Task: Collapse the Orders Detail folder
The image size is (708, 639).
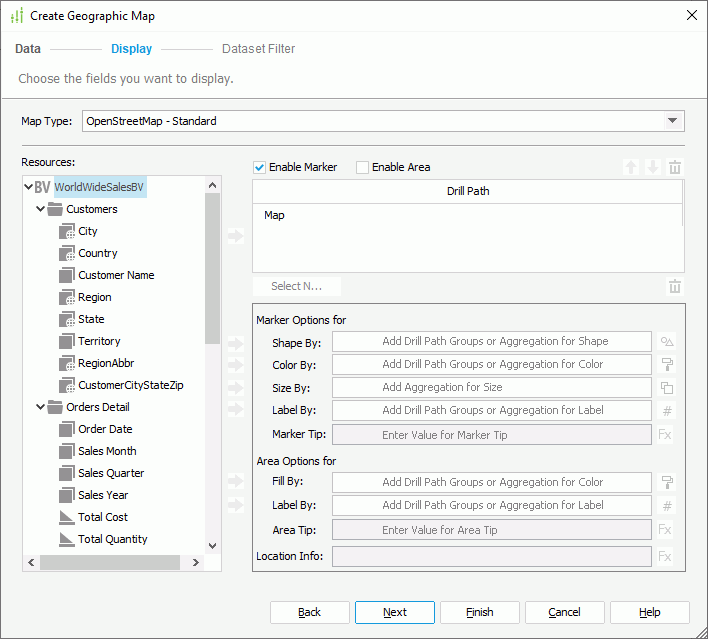Action: [41, 407]
